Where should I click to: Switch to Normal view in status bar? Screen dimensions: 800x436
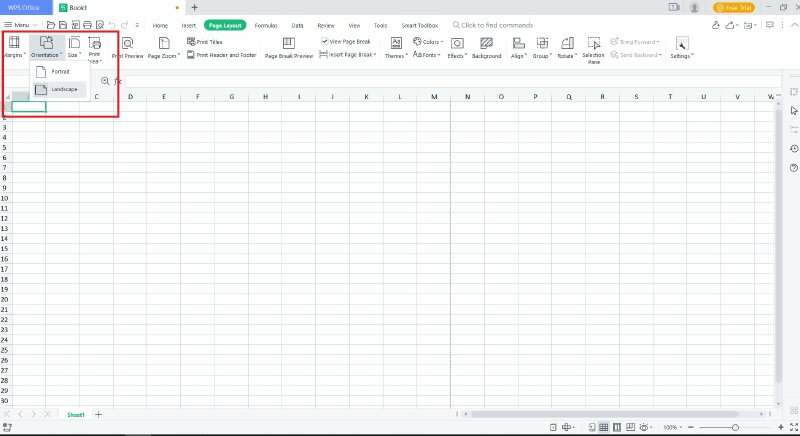click(x=604, y=427)
